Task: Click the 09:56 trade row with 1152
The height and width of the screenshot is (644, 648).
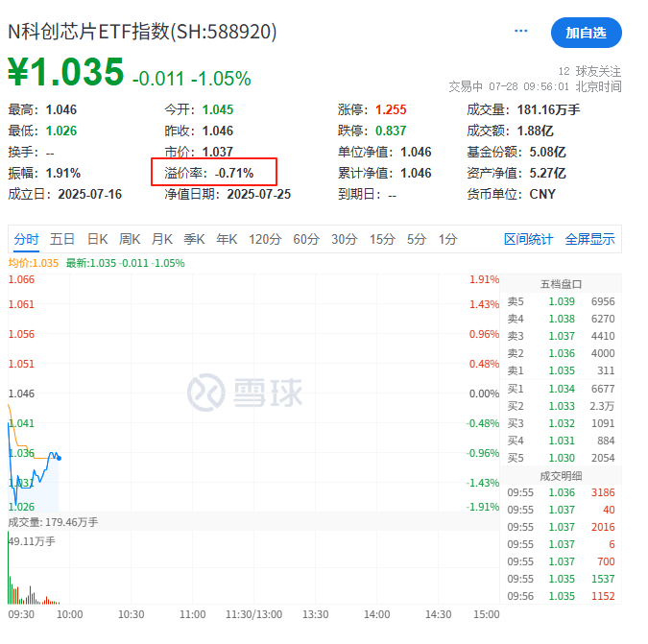Action: [x=561, y=597]
